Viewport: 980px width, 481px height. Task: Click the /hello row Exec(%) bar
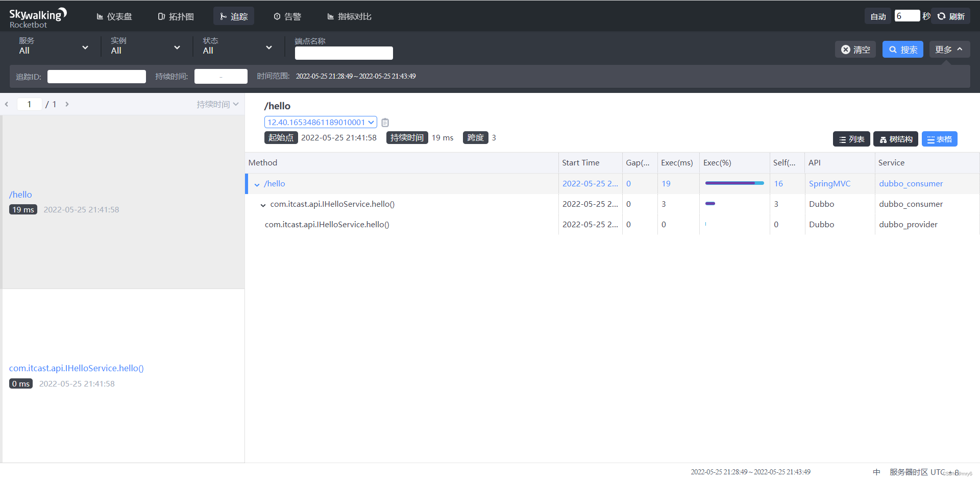[734, 183]
